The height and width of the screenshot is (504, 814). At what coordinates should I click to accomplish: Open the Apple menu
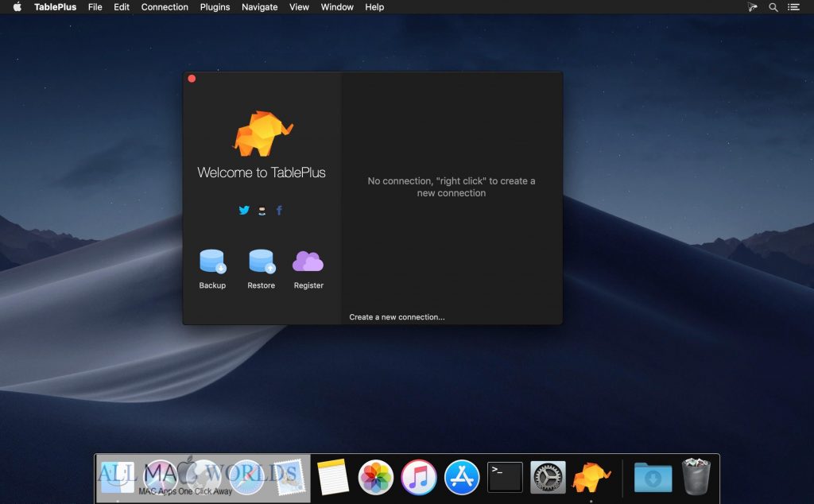click(17, 6)
